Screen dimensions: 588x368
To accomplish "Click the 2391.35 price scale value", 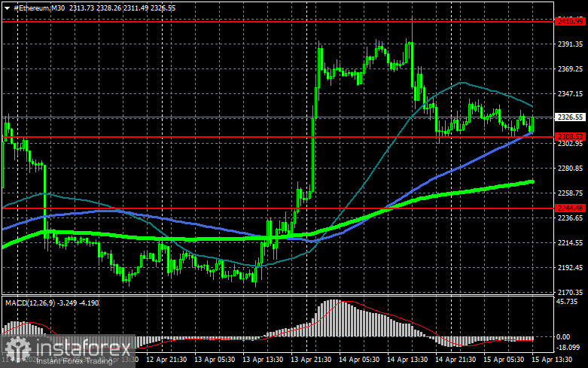I will (x=570, y=44).
